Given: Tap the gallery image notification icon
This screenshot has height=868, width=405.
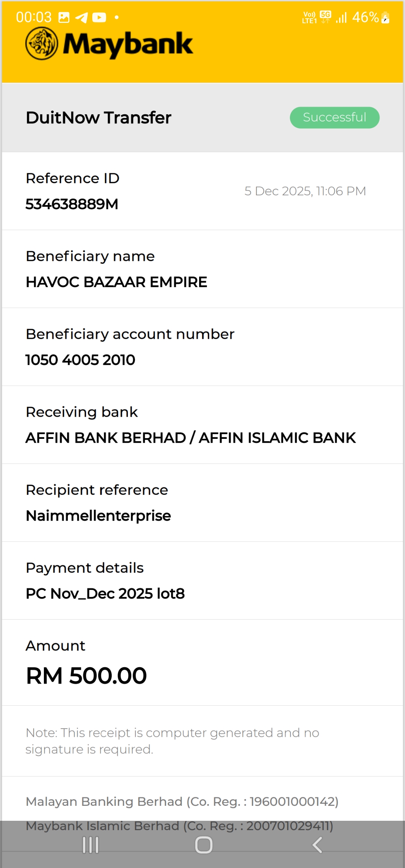Looking at the screenshot, I should [x=64, y=18].
